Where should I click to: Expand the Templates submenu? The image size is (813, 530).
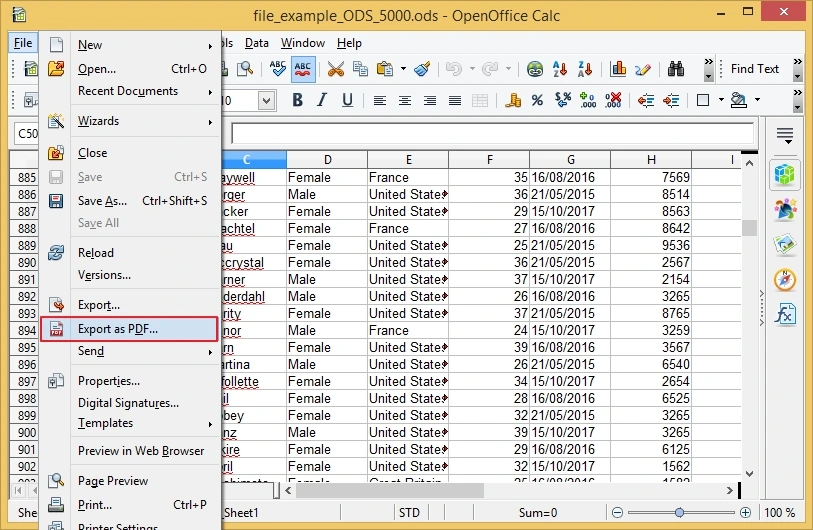point(129,423)
